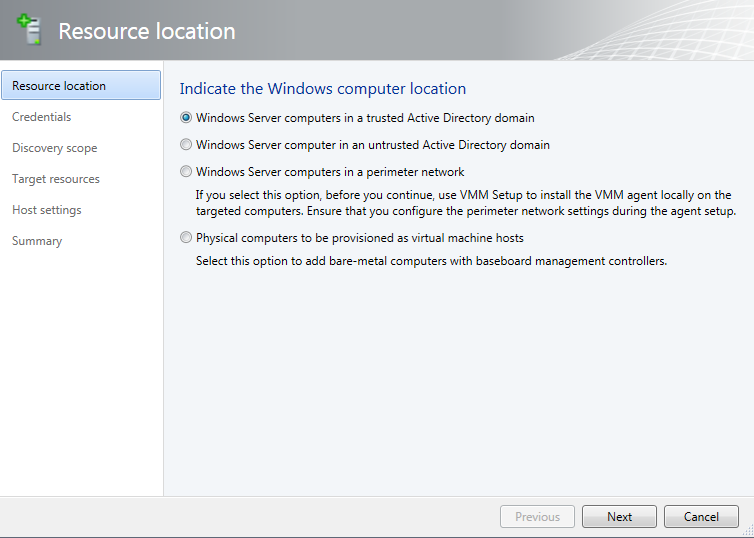Click the 'Indicate the Windows computer location' heading
This screenshot has height=538, width=754.
coord(323,88)
